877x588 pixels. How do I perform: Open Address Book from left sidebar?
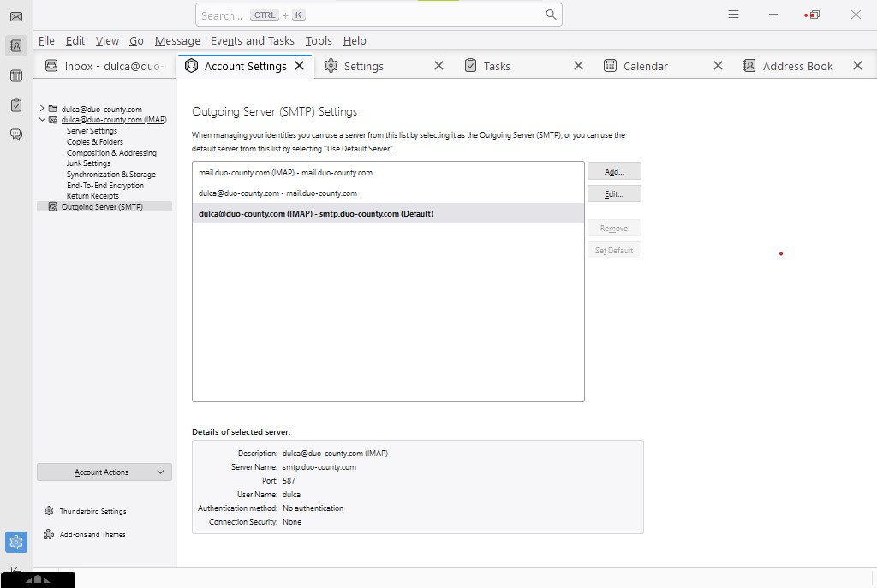click(x=15, y=46)
